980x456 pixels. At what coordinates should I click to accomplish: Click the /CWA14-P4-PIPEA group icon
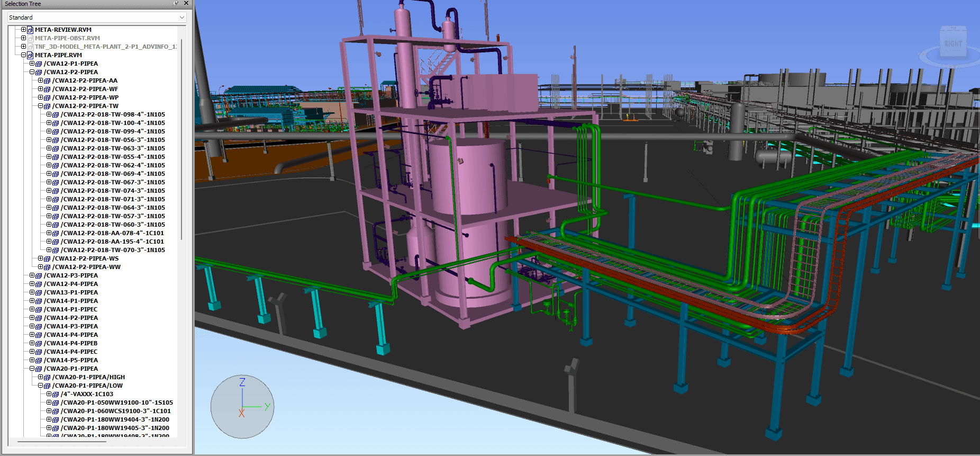click(x=39, y=335)
